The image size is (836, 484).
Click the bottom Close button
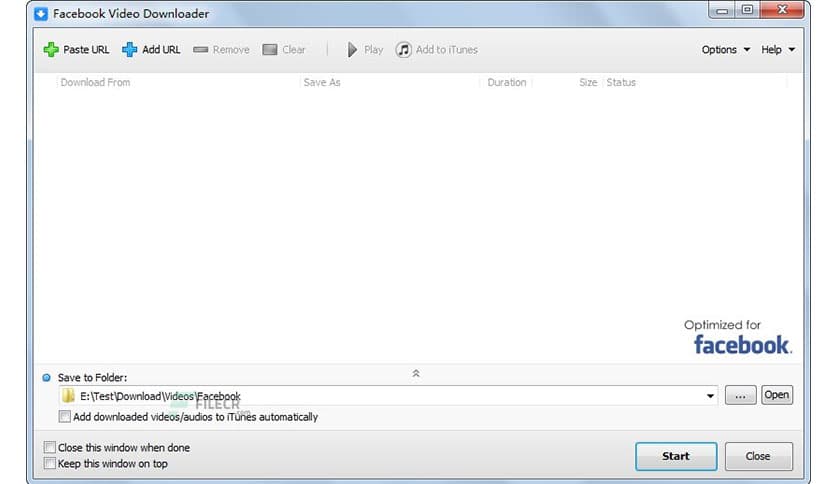pyautogui.click(x=758, y=456)
